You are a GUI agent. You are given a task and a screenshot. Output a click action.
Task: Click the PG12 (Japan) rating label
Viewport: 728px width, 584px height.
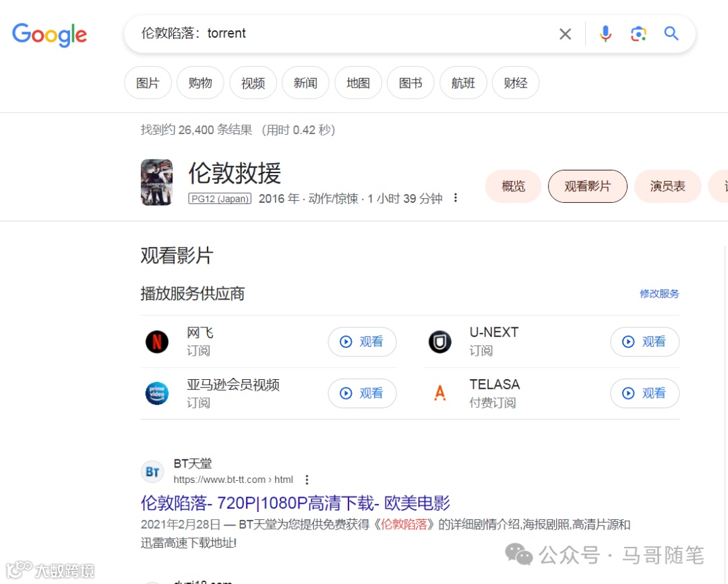(x=220, y=199)
